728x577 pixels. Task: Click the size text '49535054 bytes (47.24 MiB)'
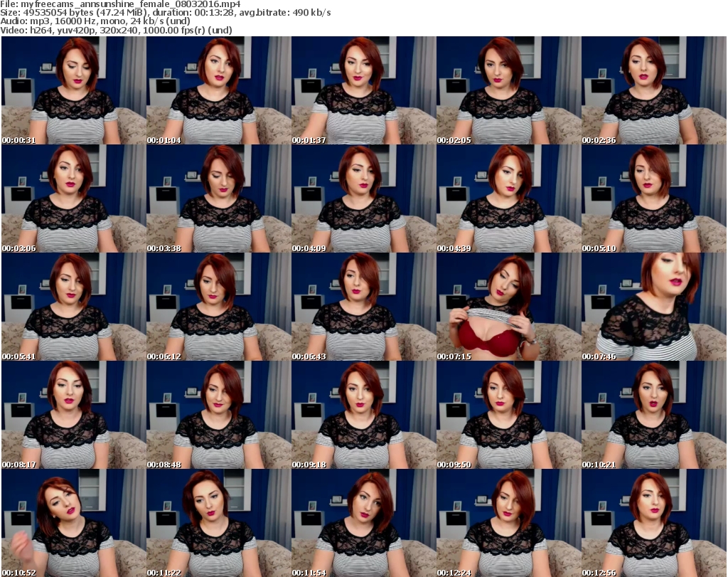coord(84,13)
